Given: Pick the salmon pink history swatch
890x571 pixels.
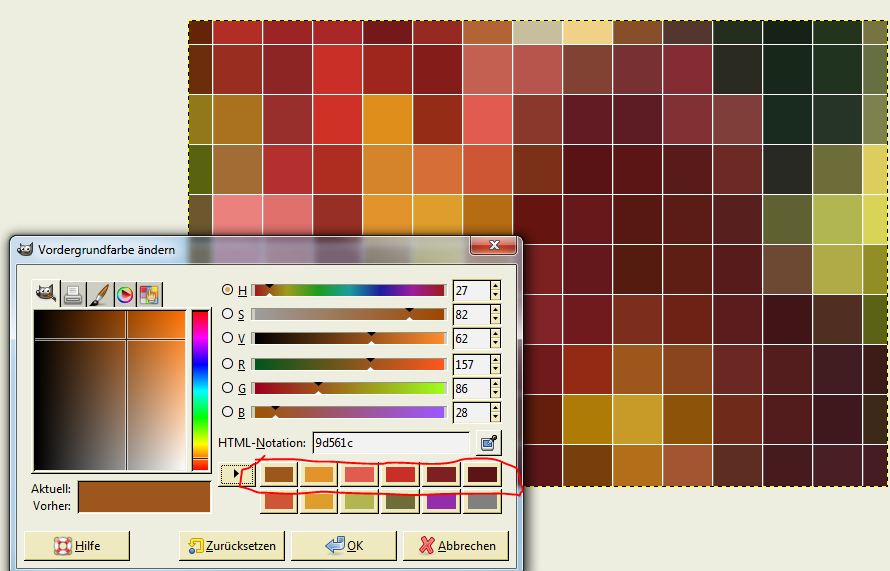Looking at the screenshot, I should (359, 474).
